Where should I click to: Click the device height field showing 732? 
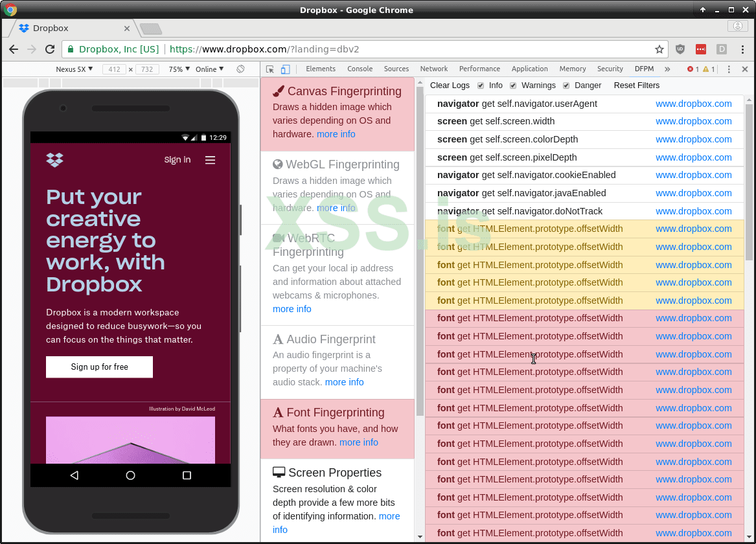tap(147, 69)
